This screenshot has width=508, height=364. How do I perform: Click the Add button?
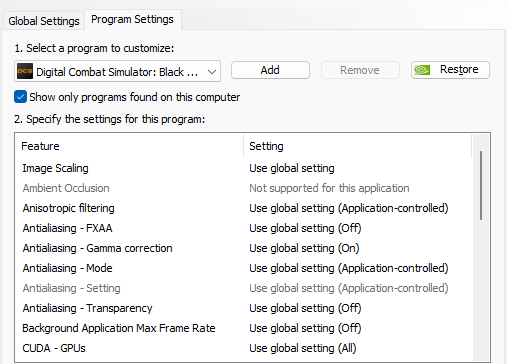(270, 70)
